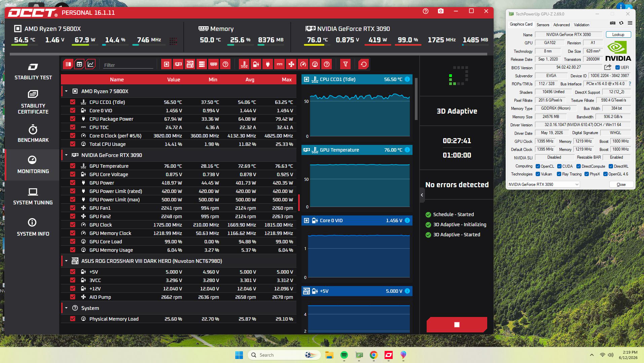Click the sensor Filter input field

pos(128,65)
